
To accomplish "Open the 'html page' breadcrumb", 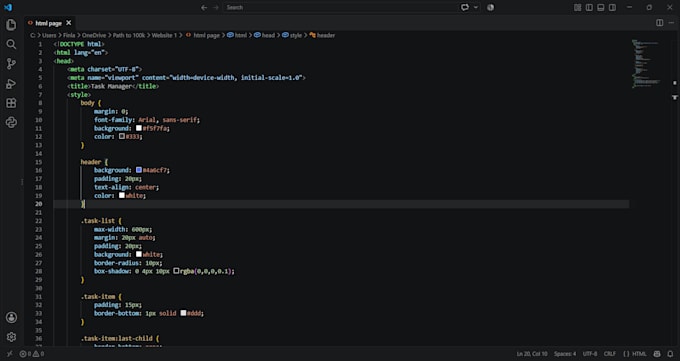I will coord(203,35).
